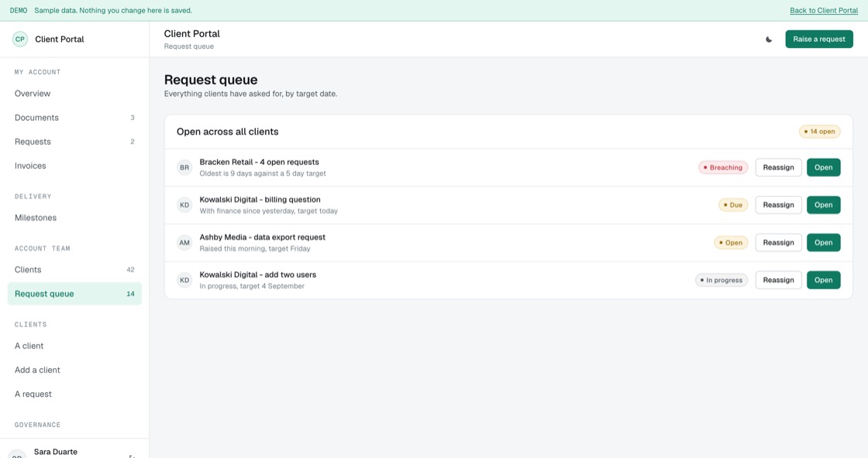Reassign the Kowalski Digital add two users request

pos(778,281)
